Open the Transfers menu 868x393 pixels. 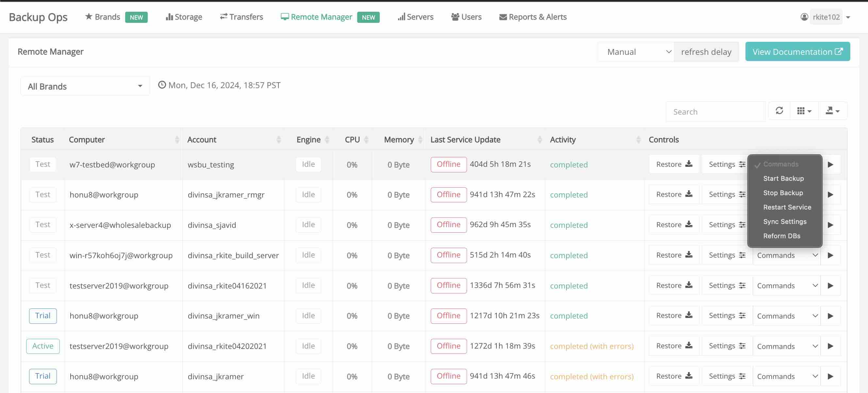click(x=241, y=17)
